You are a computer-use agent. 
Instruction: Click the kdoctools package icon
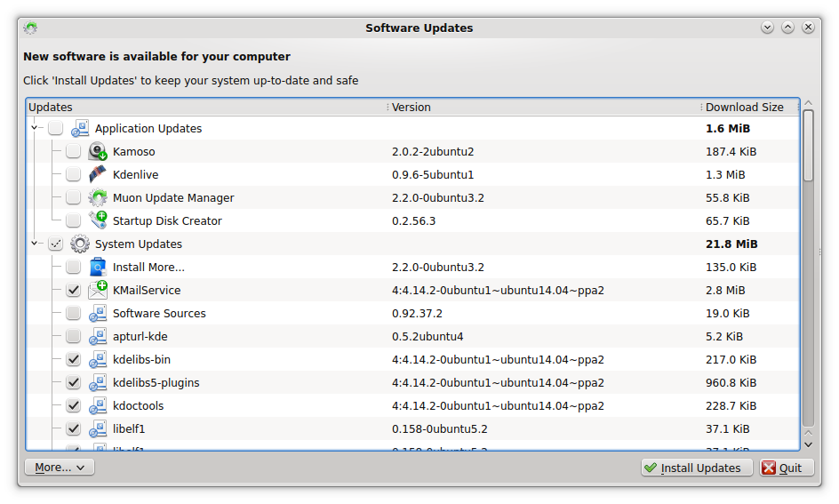(98, 405)
